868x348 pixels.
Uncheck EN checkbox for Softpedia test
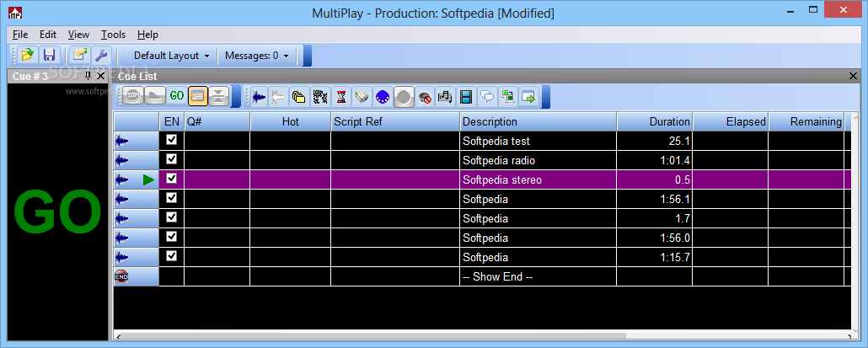click(x=172, y=139)
